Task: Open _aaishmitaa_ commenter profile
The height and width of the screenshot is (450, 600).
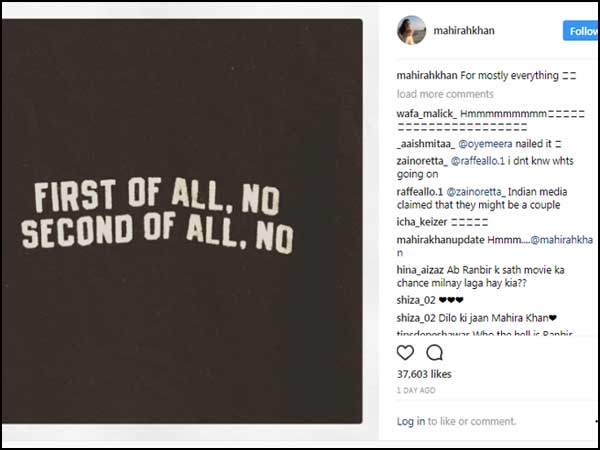Action: coord(425,144)
